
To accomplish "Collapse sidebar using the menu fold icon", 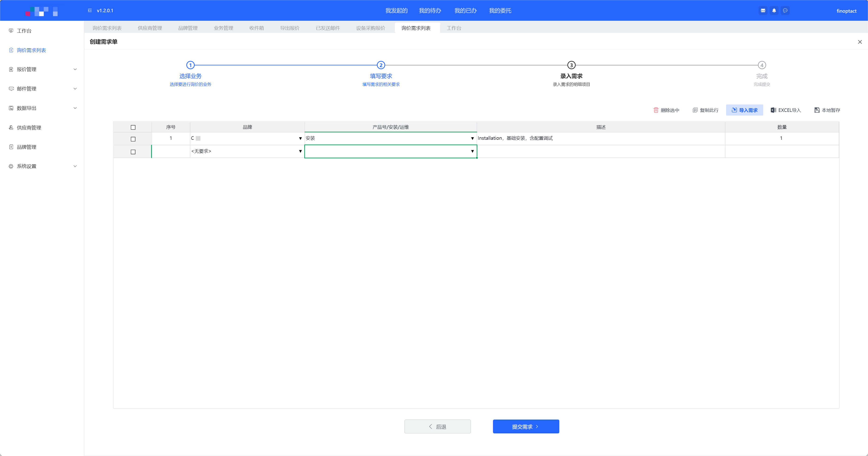I will click(x=90, y=10).
